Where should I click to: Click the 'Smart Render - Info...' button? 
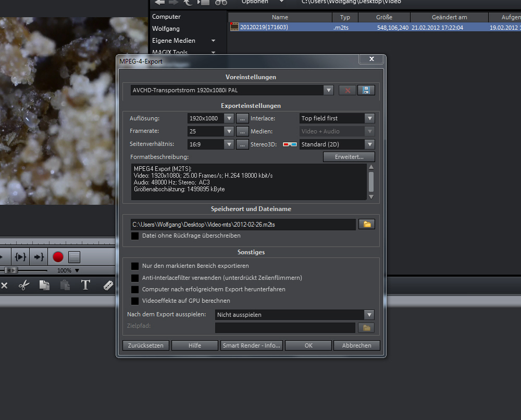(x=252, y=345)
